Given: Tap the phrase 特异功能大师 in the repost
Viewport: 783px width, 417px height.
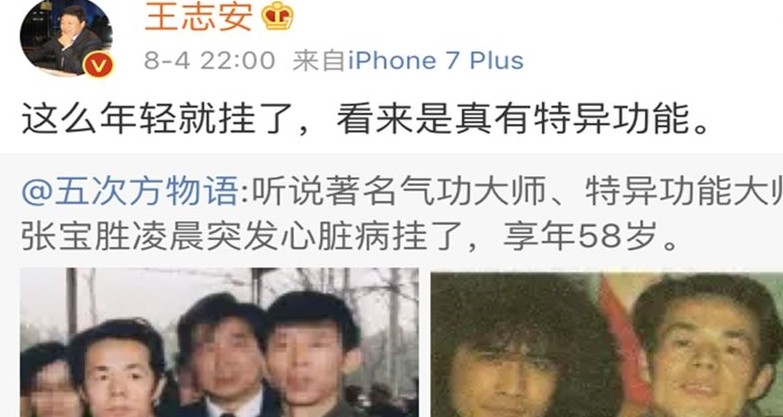Looking at the screenshot, I should coord(684,192).
